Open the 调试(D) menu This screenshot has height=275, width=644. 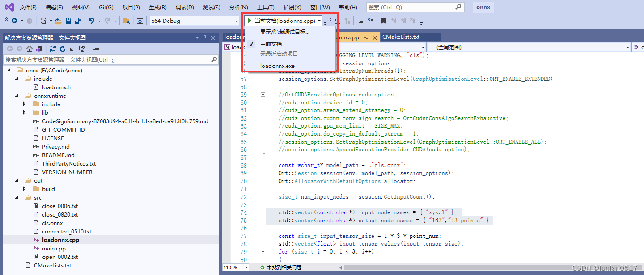click(185, 8)
